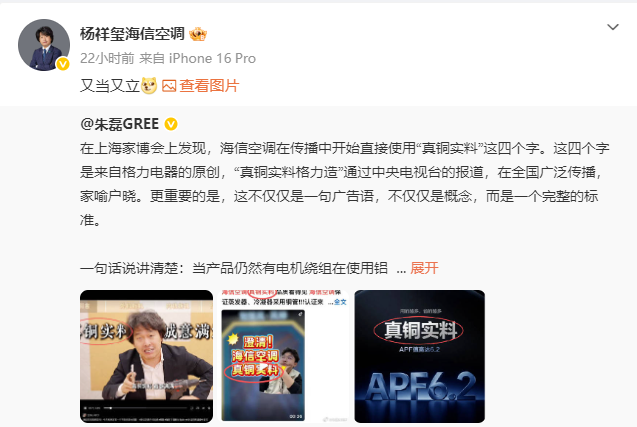Open the first thumbnail of man holding drill
The image size is (637, 427).
[x=146, y=356]
